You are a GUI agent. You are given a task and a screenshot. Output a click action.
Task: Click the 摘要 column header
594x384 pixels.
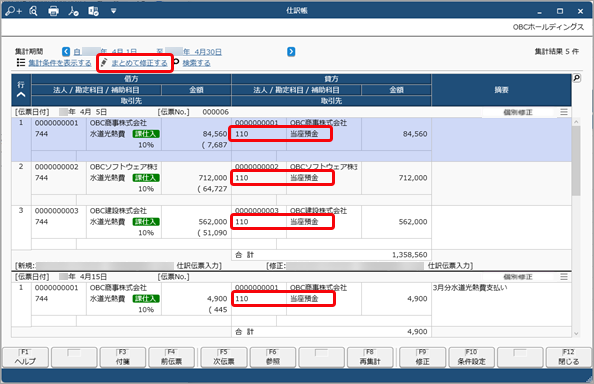point(501,90)
